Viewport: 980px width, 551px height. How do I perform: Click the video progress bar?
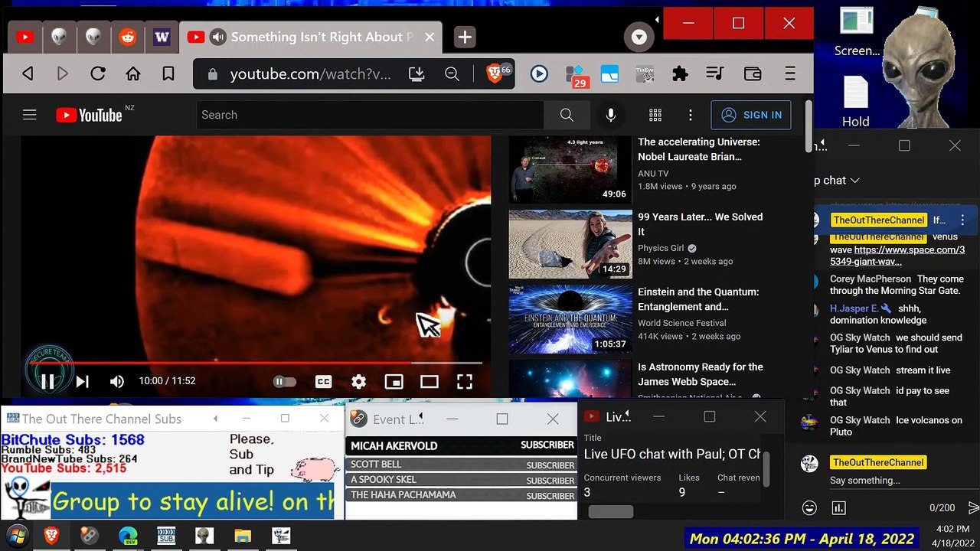point(256,363)
